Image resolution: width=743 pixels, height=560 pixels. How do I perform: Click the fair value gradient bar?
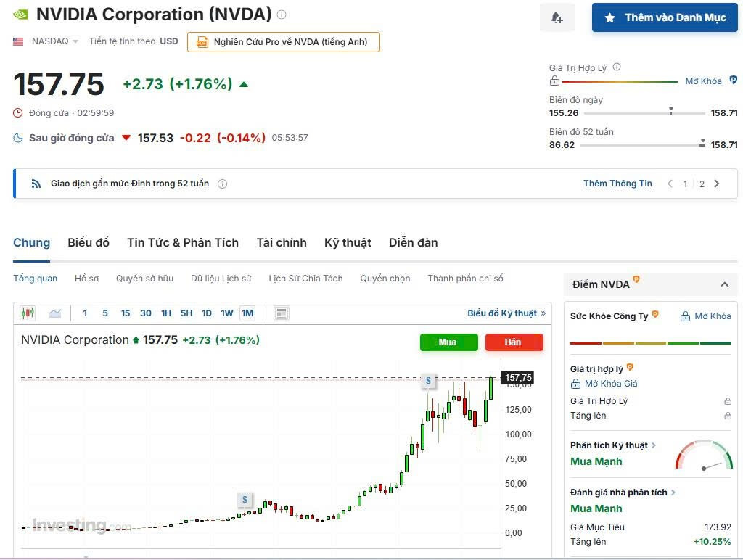(620, 82)
